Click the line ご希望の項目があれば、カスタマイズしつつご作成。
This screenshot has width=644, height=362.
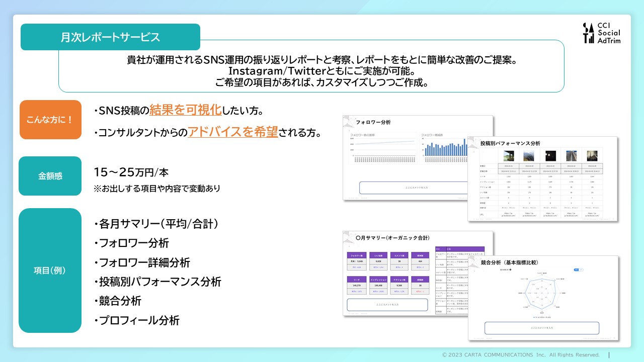(x=321, y=82)
